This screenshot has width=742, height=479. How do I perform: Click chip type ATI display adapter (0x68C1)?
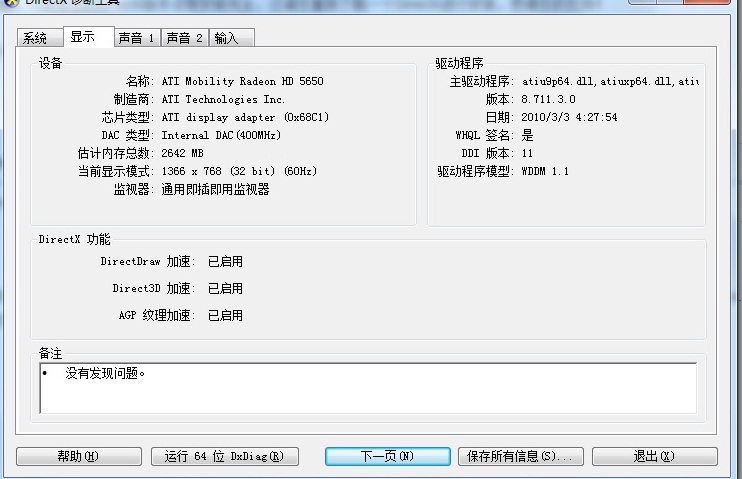point(245,117)
